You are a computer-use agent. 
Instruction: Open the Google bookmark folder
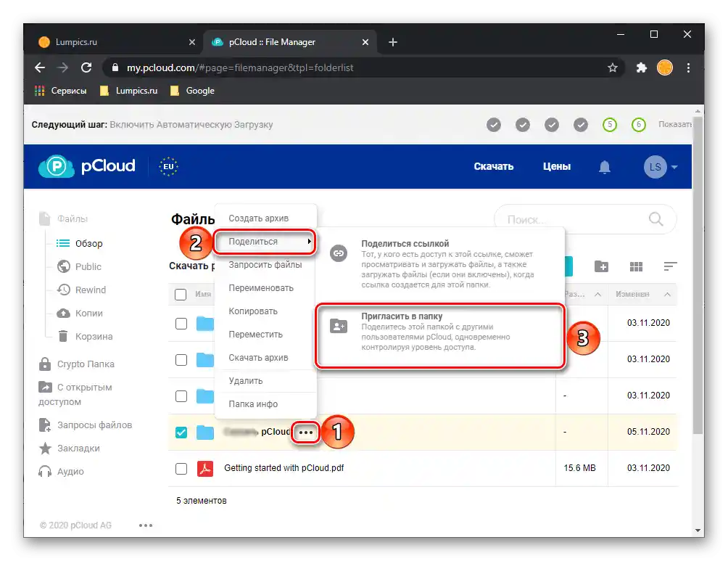[x=192, y=91]
